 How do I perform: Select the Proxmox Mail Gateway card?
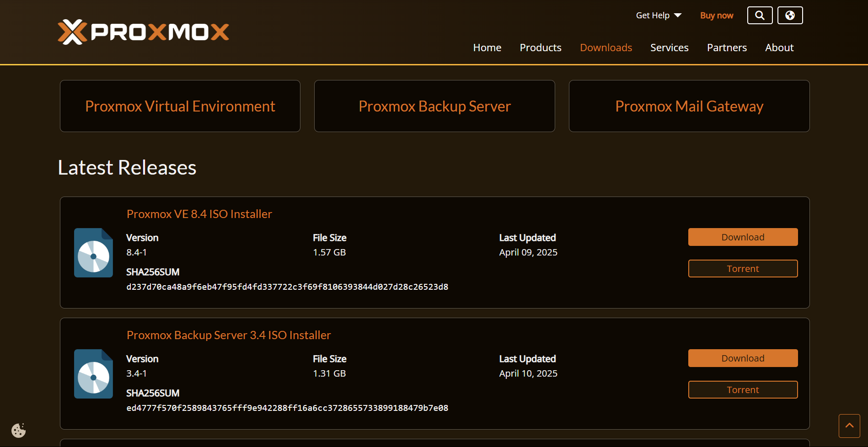[x=689, y=106]
